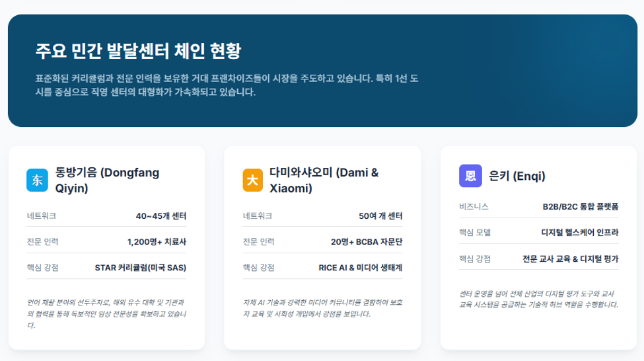Click the italic description starting 언어 재활 분야의
The image size is (644, 361).
[106, 313]
